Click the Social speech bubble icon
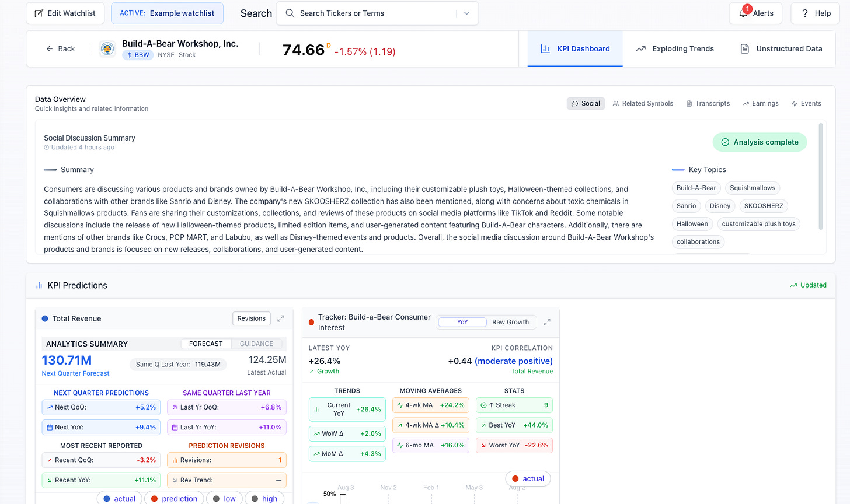850x504 pixels. (x=575, y=104)
